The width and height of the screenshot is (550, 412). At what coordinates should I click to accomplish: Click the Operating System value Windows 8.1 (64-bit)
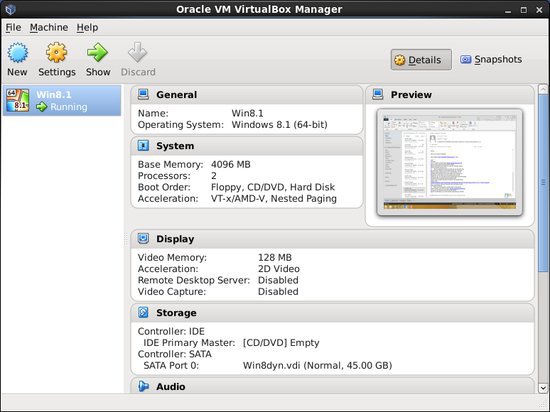279,125
